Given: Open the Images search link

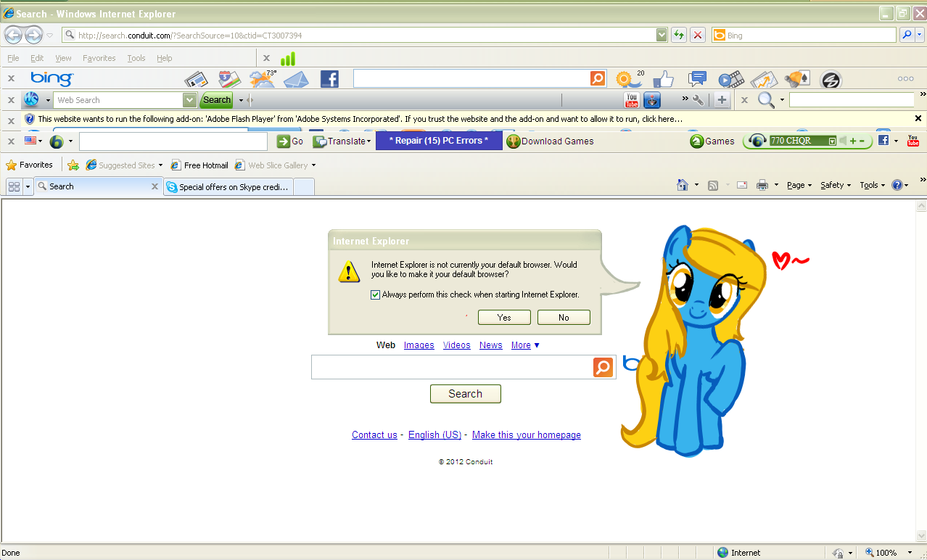Looking at the screenshot, I should [x=419, y=345].
